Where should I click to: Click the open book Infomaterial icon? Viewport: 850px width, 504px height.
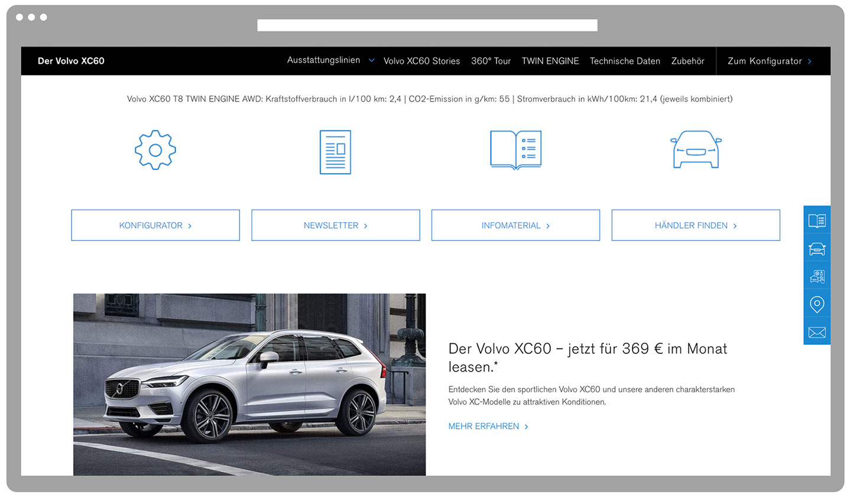point(515,150)
